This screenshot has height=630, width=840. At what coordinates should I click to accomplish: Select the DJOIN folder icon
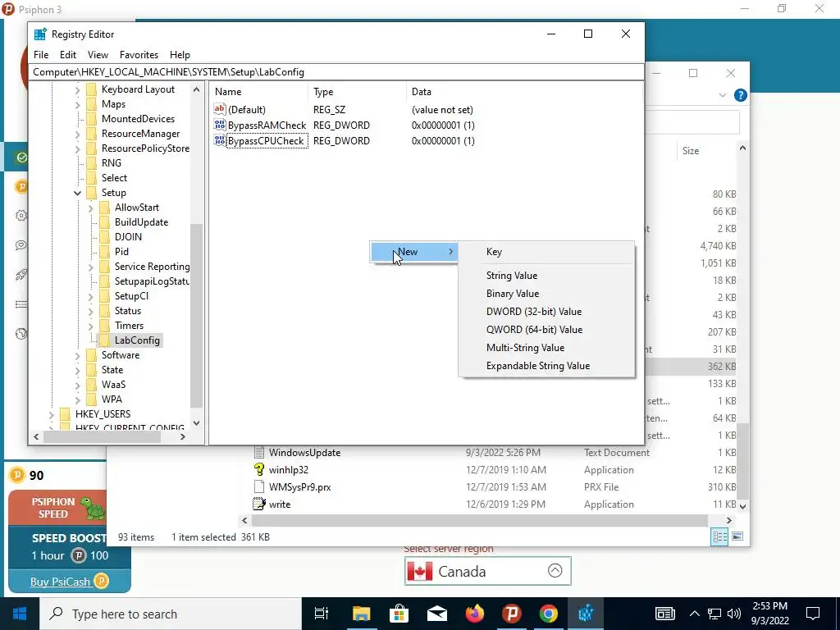105,237
